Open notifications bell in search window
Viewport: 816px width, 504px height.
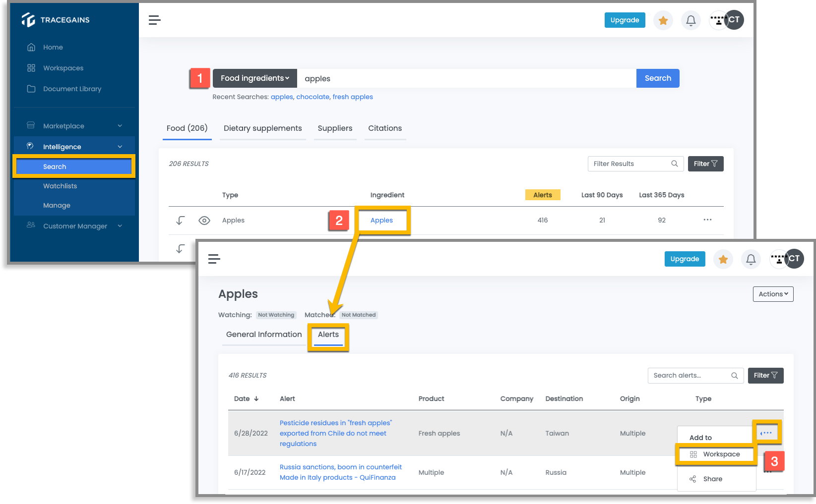click(691, 20)
